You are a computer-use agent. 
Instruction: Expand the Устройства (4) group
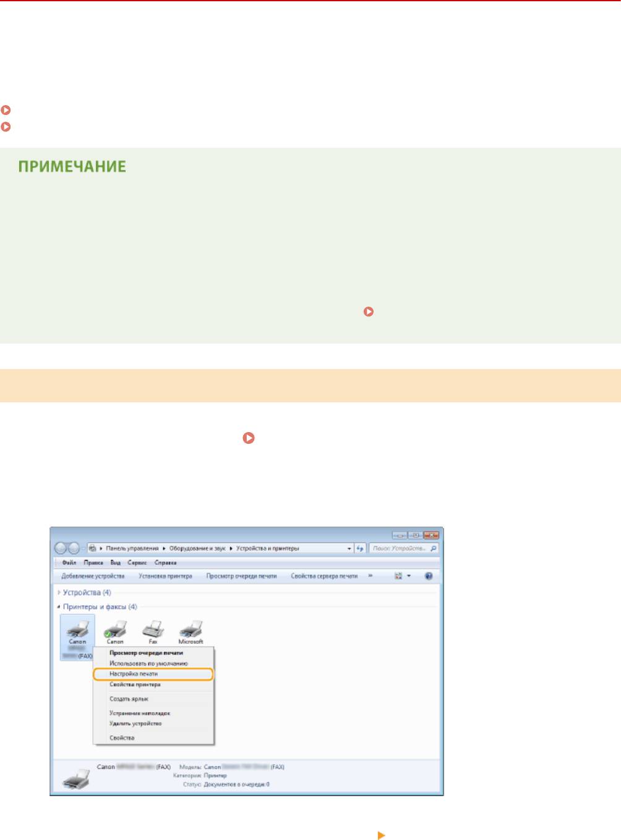[59, 593]
